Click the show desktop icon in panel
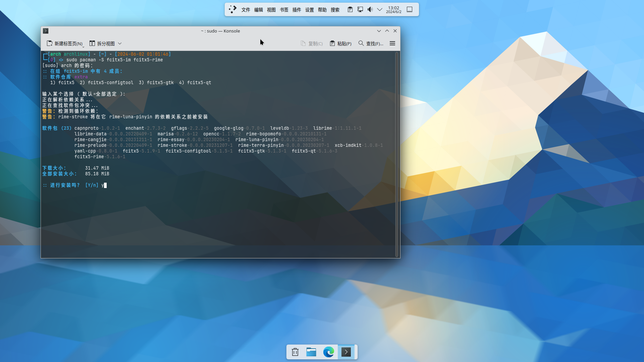Screen dimensions: 644x362 pos(410,9)
